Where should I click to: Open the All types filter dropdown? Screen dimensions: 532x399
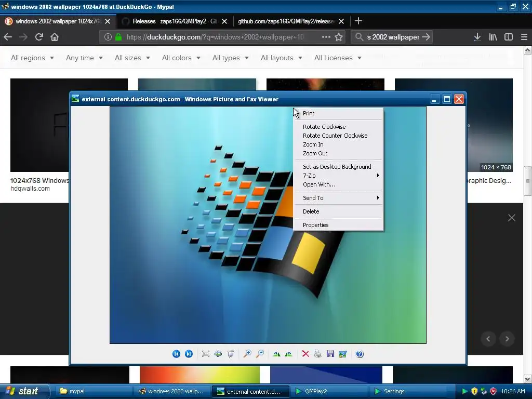coord(230,58)
